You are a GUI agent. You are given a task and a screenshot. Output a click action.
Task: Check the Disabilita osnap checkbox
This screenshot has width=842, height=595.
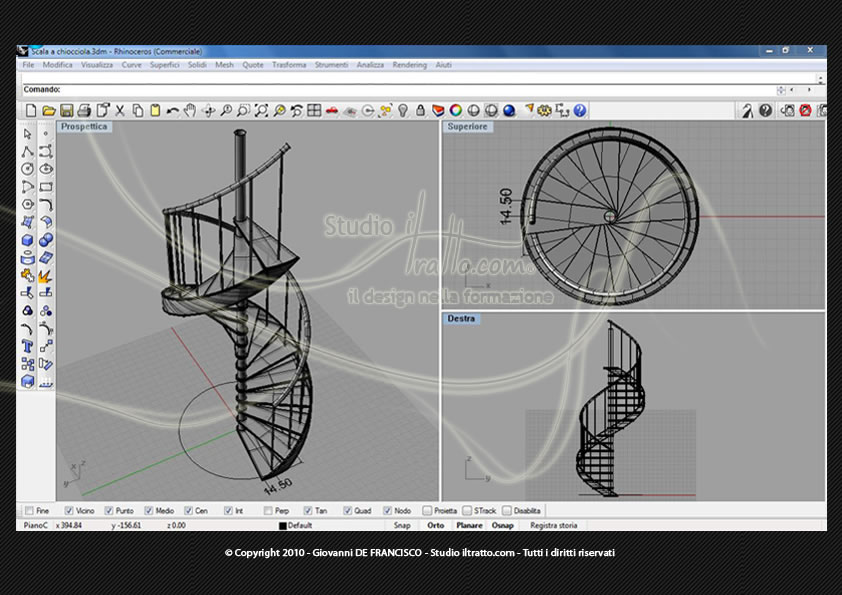pos(507,511)
